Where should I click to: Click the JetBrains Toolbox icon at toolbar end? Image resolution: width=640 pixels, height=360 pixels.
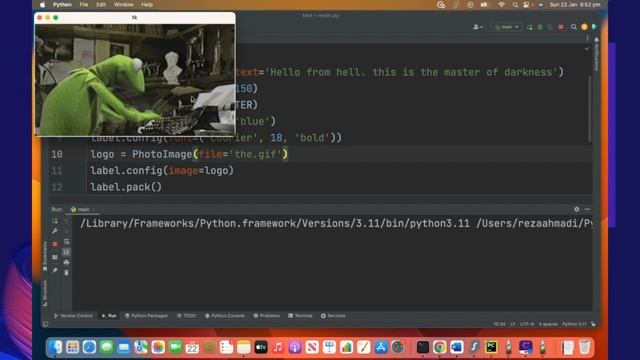click(594, 27)
